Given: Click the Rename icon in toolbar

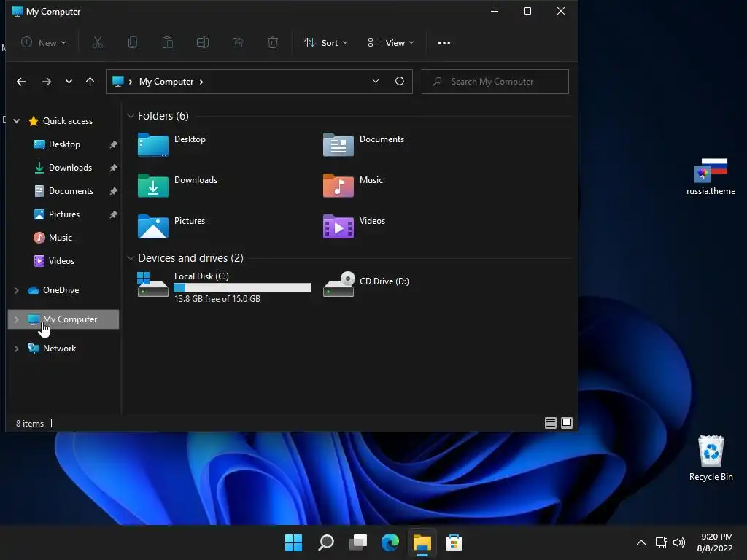Looking at the screenshot, I should click(x=203, y=42).
